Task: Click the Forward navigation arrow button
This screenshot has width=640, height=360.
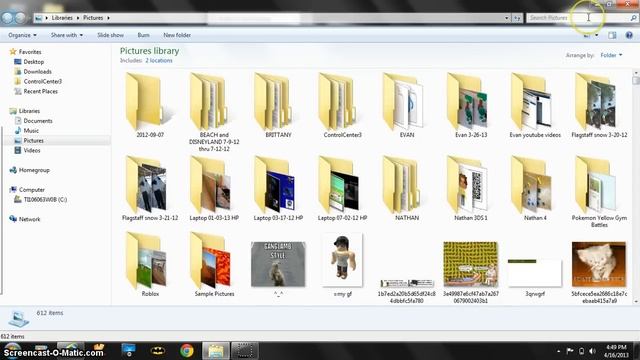Action: (x=20, y=18)
